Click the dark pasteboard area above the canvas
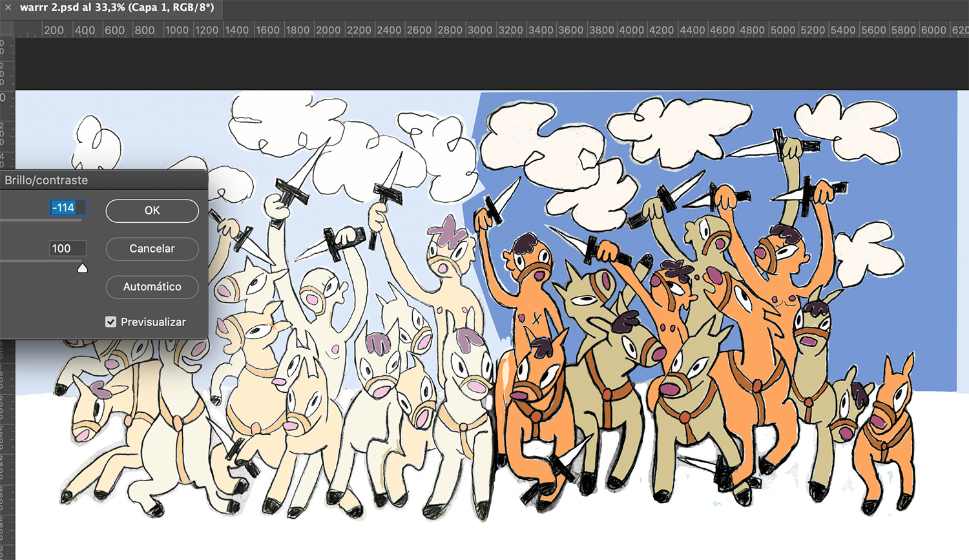Image resolution: width=969 pixels, height=560 pixels. [x=491, y=63]
